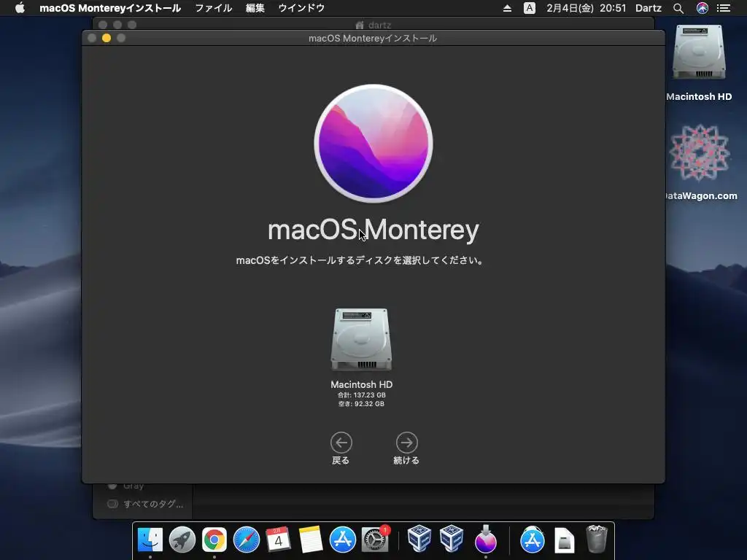Open the Dartz user menu

click(649, 8)
